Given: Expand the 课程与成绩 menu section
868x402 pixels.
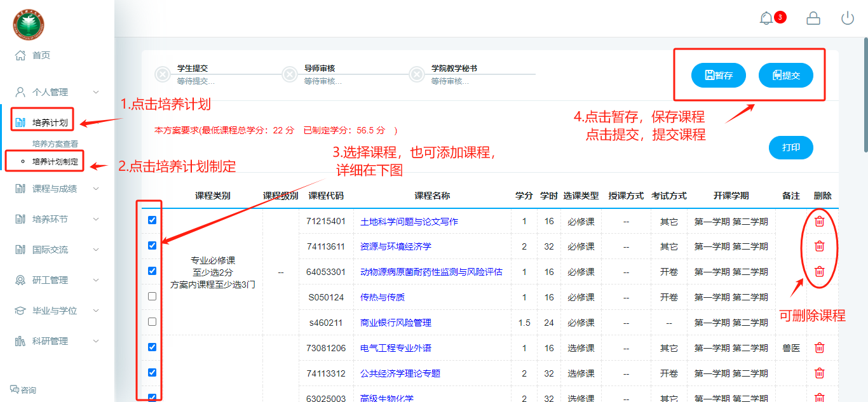Looking at the screenshot, I should coord(57,189).
